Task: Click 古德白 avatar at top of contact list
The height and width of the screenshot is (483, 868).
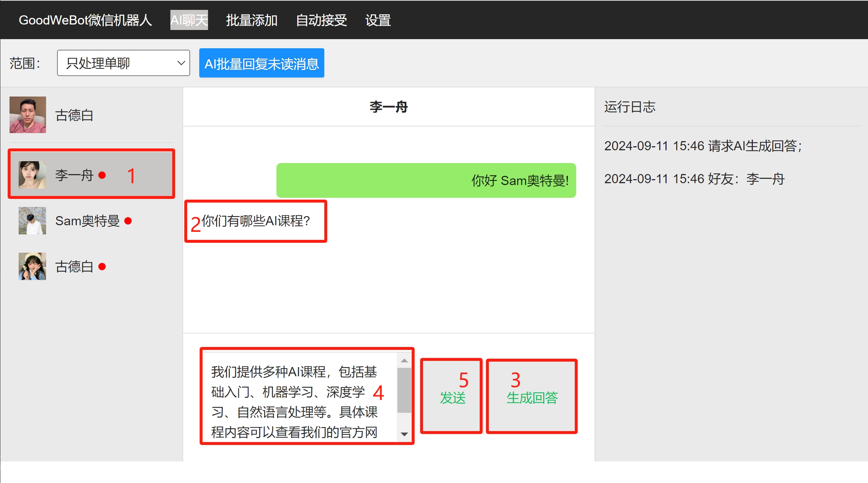Action: (x=28, y=115)
